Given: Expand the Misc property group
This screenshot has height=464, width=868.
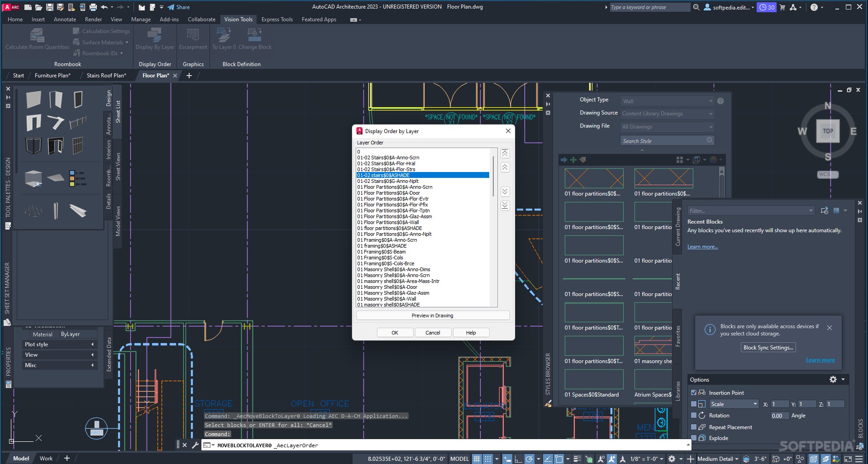Looking at the screenshot, I should coord(59,365).
